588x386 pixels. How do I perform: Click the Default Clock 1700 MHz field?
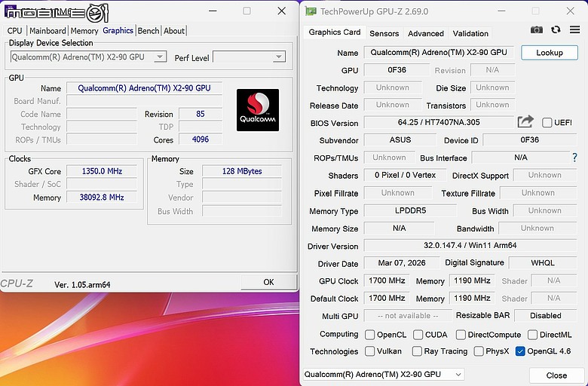pos(387,299)
